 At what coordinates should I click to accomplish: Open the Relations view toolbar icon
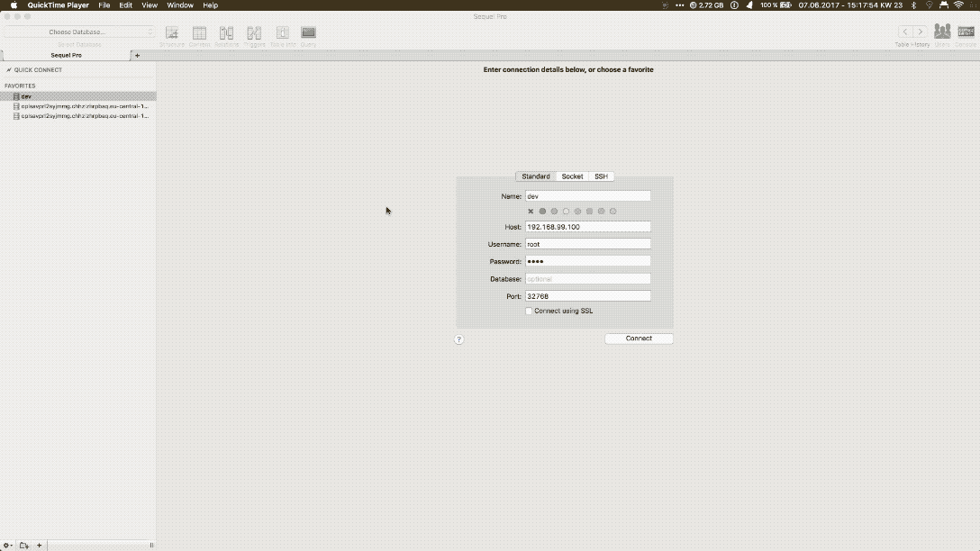pos(226,33)
